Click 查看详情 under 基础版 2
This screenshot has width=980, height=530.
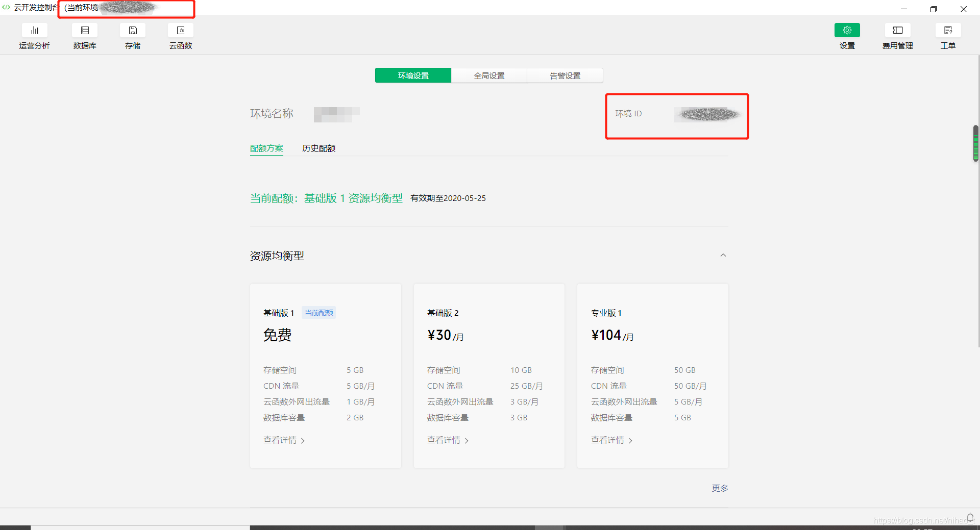pos(444,440)
